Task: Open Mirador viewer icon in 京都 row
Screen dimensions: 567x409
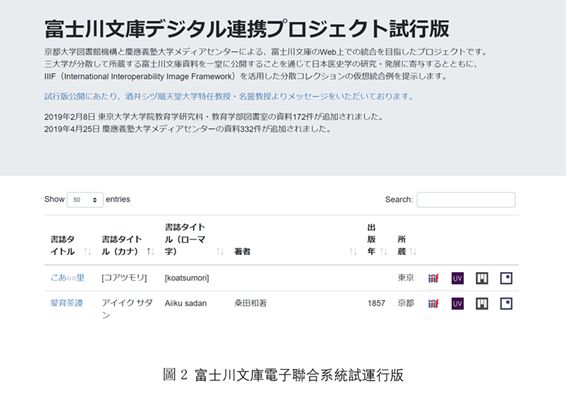Action: pyautogui.click(x=482, y=303)
